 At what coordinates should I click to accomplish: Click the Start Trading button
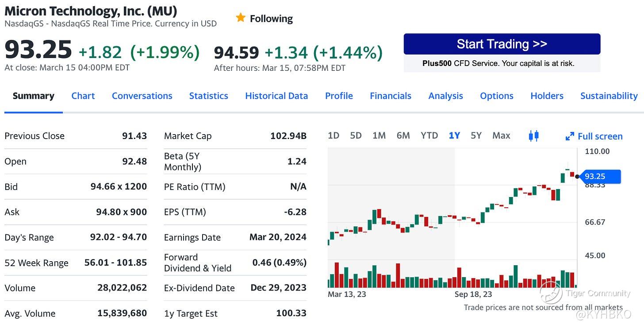point(502,44)
